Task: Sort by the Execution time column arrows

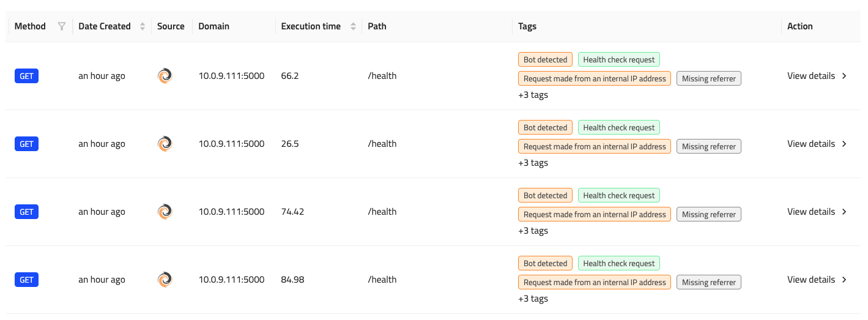Action: [353, 26]
